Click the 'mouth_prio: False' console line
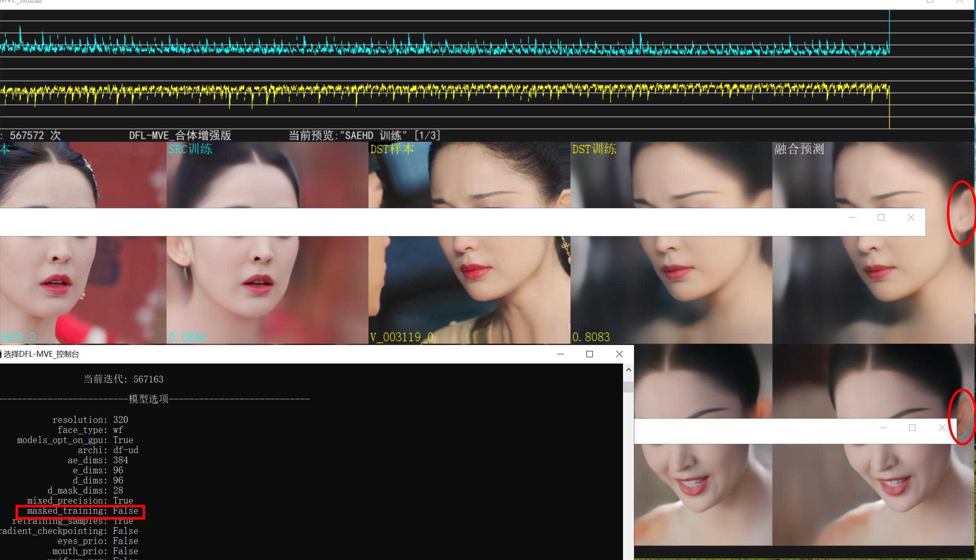The height and width of the screenshot is (560, 976). (95, 551)
